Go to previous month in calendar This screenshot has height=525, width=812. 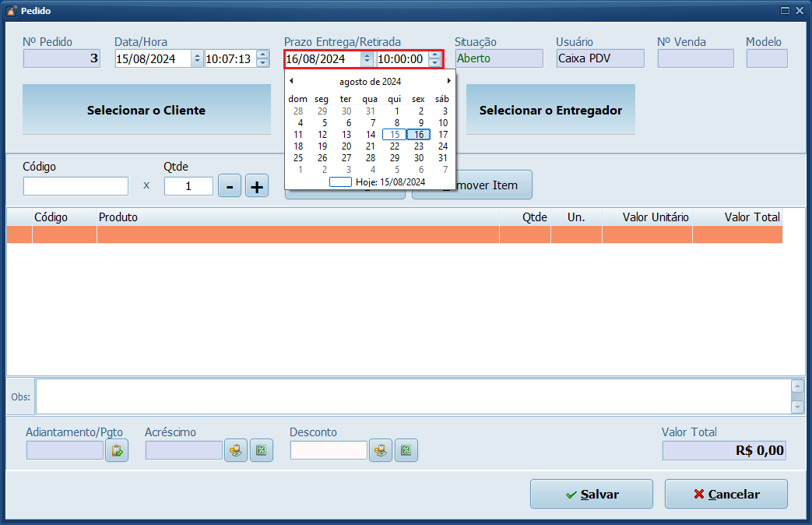pos(291,81)
